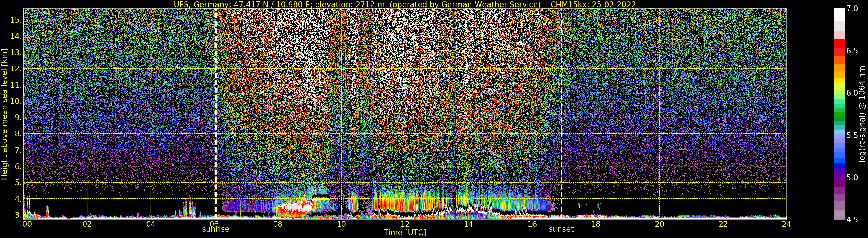868x238 pixels.
Task: Click the '24' hour tick on time axis
Action: (786, 224)
